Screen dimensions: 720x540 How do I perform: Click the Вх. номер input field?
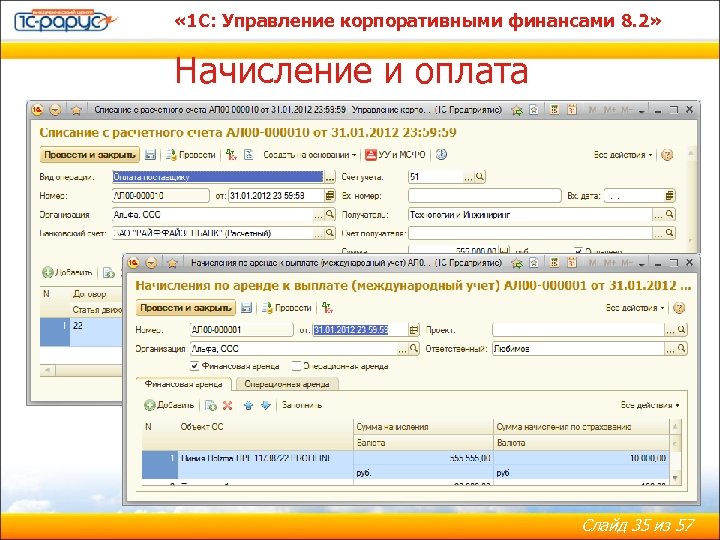click(x=484, y=196)
